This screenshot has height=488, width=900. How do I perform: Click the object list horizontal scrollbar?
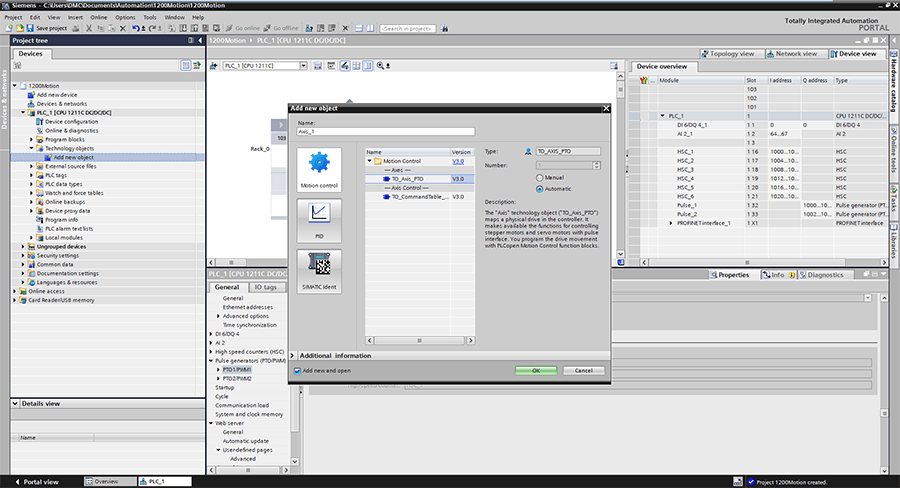(x=420, y=340)
